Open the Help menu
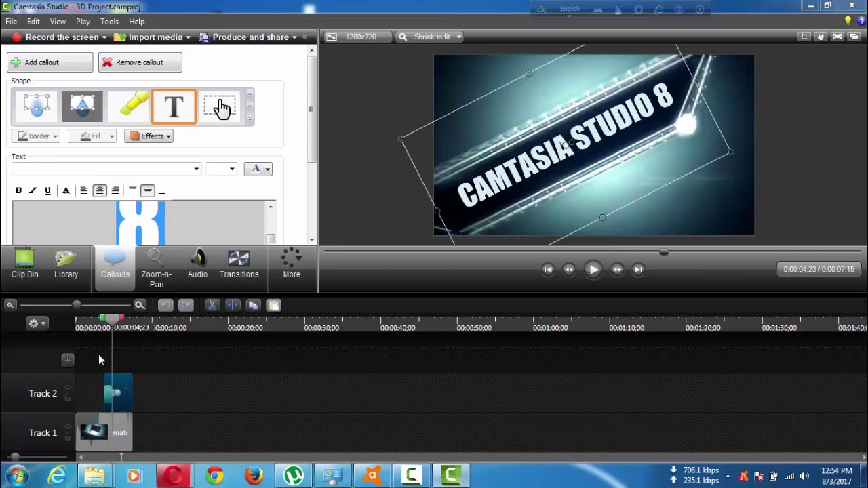This screenshot has width=868, height=488. (x=136, y=21)
